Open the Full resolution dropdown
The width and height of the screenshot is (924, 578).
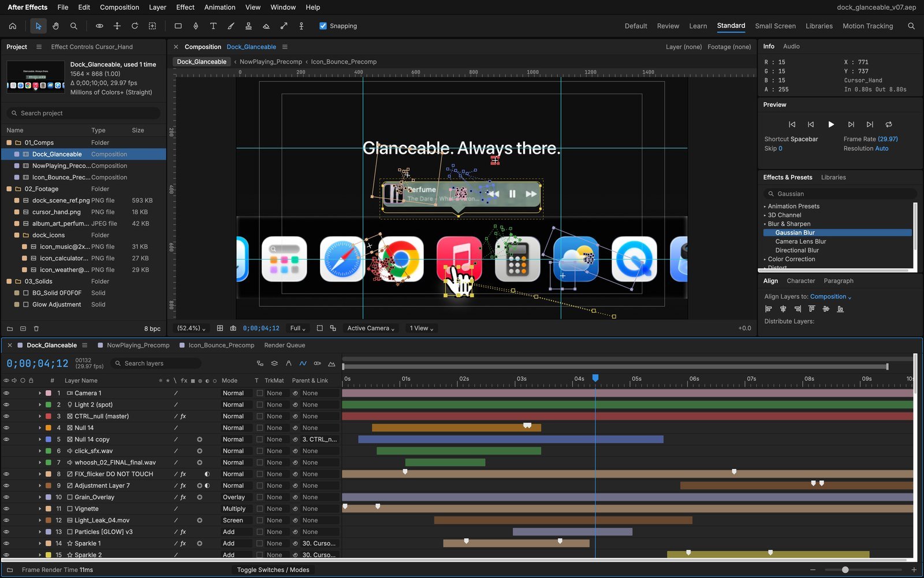tap(298, 328)
